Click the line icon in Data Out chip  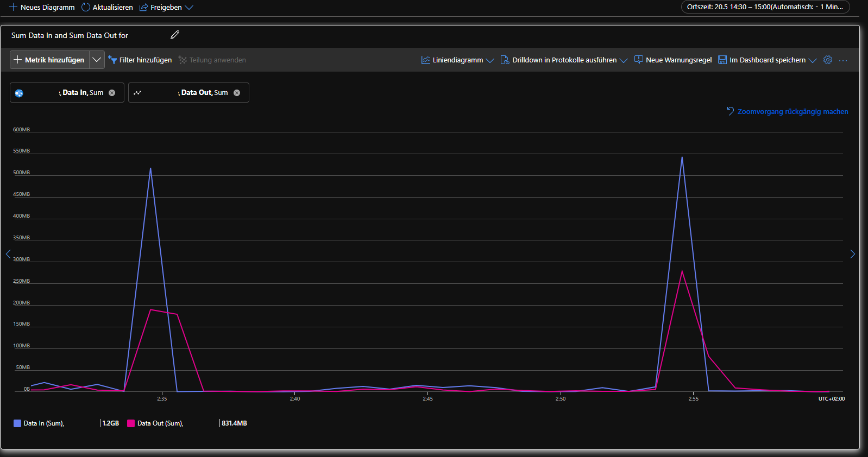click(x=137, y=93)
